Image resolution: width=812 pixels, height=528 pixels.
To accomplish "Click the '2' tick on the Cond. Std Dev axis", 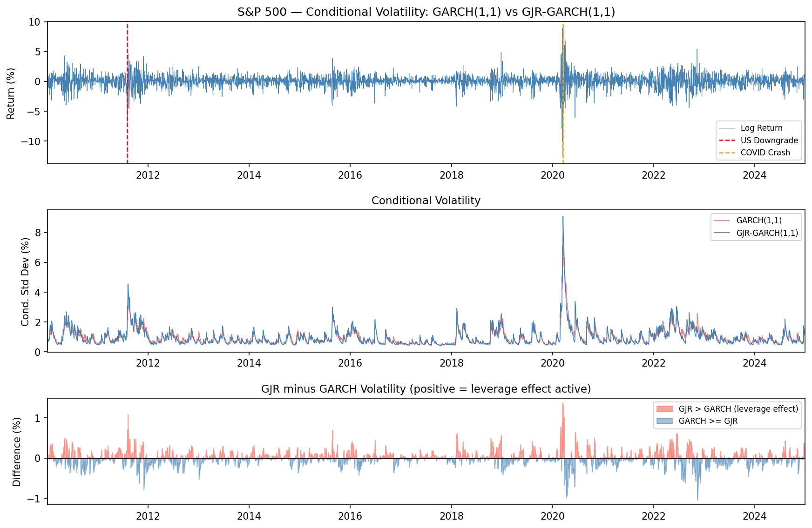I will pyautogui.click(x=39, y=322).
